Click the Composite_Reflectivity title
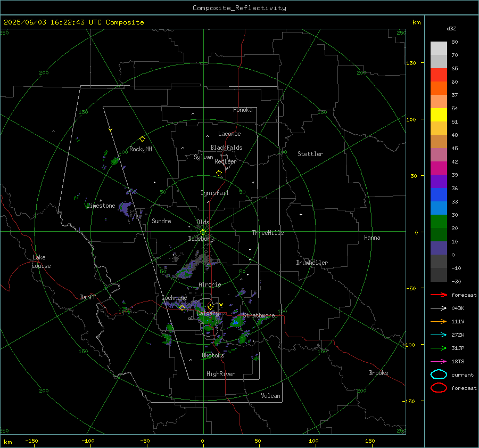 240,8
